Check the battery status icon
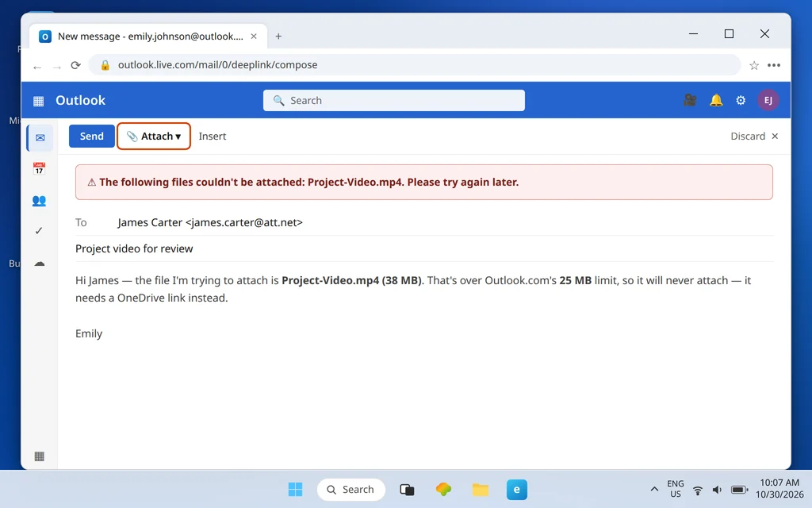 pos(740,490)
